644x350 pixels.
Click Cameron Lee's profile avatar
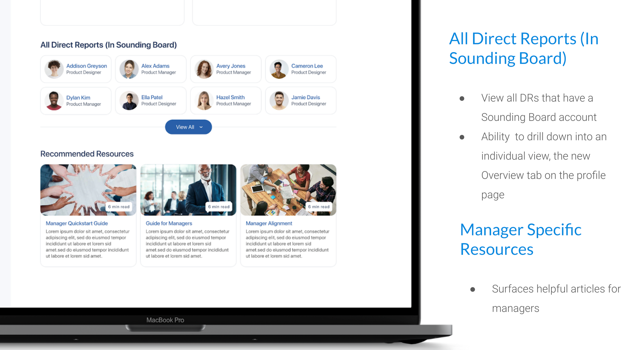click(x=279, y=69)
